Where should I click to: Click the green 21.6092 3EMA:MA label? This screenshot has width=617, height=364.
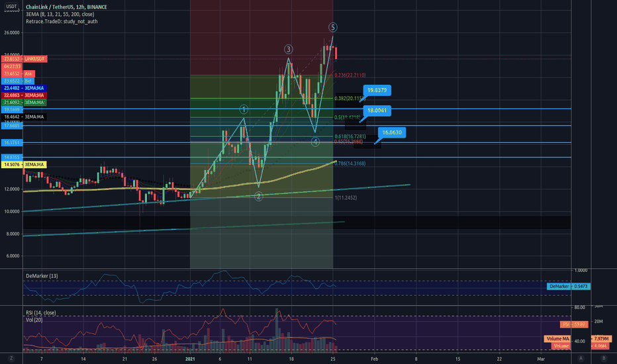pos(24,103)
